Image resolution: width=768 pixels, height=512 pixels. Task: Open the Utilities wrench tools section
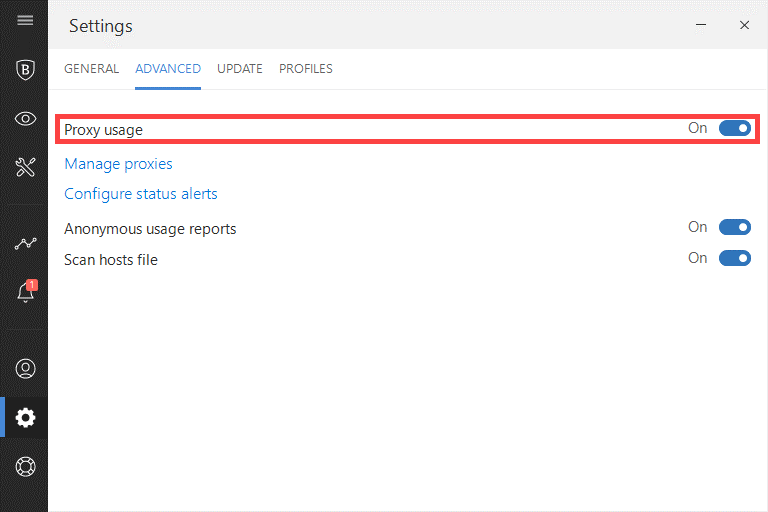pos(25,167)
